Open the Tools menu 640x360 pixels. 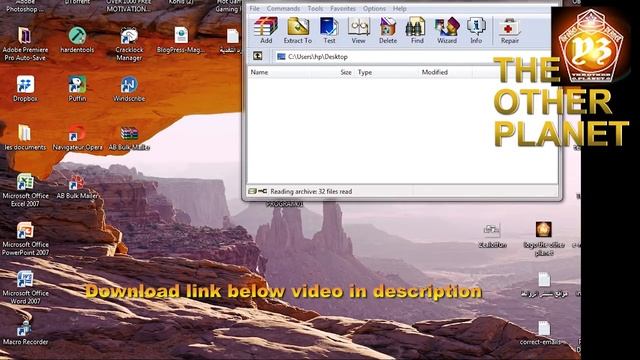point(315,9)
